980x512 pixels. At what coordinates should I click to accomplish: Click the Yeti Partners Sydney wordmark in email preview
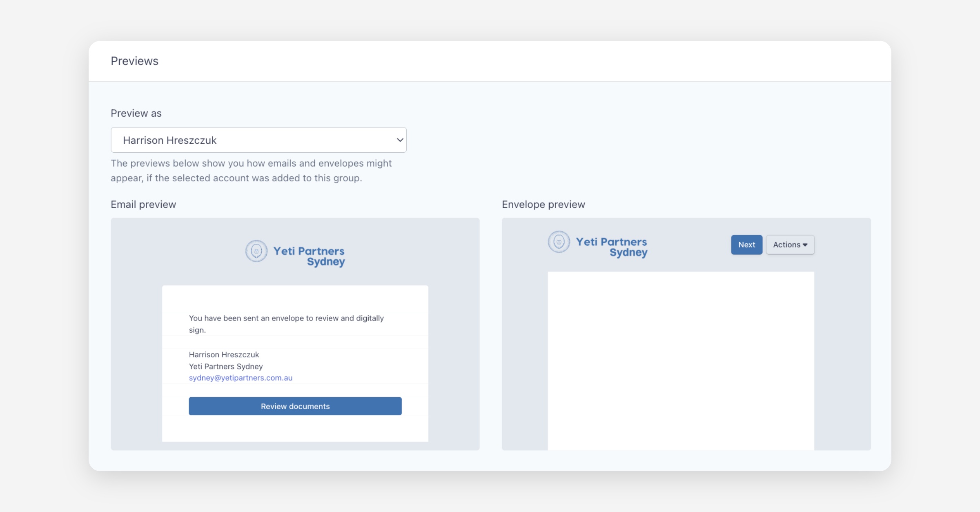pos(309,256)
